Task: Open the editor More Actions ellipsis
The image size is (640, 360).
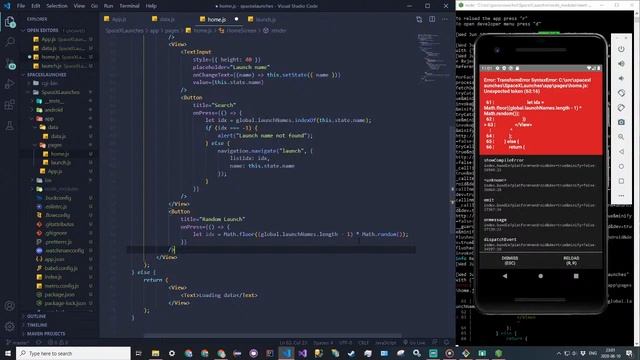Action: (444, 19)
